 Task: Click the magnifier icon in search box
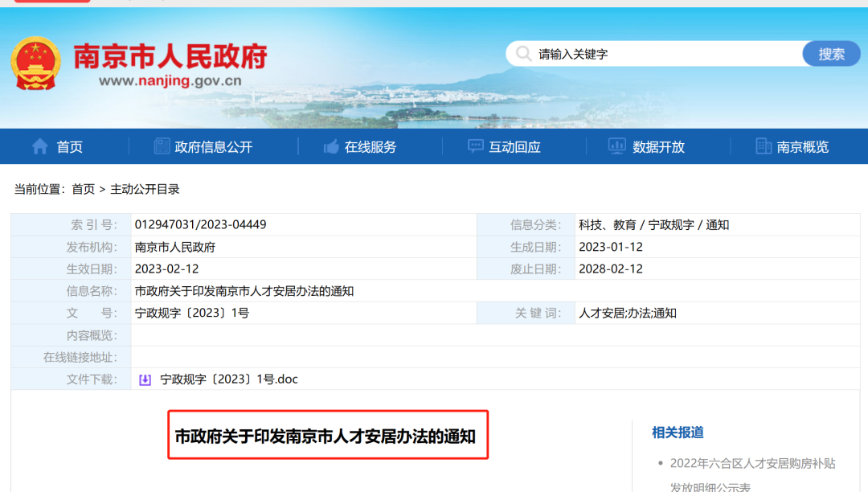pos(523,54)
